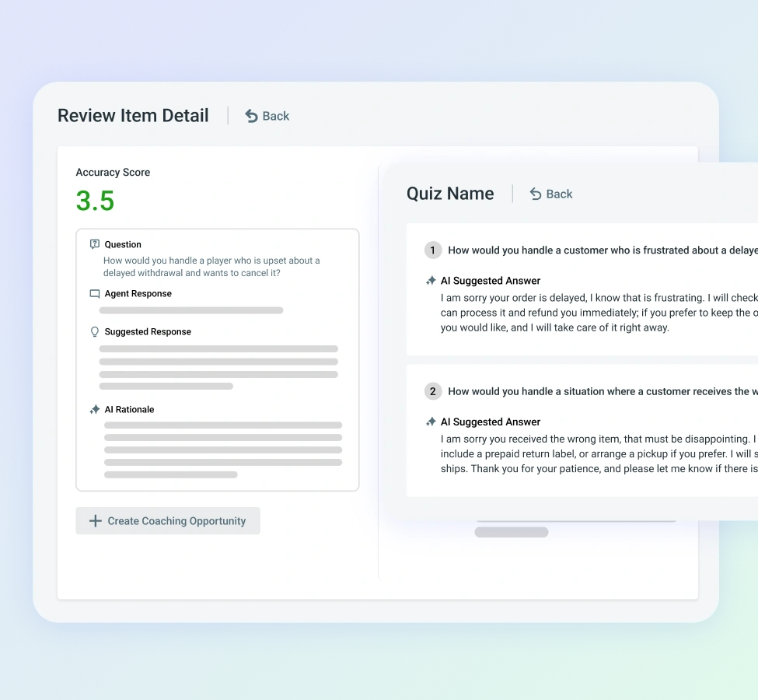Click the Review Item Detail heading
The image size is (758, 700).
[133, 116]
